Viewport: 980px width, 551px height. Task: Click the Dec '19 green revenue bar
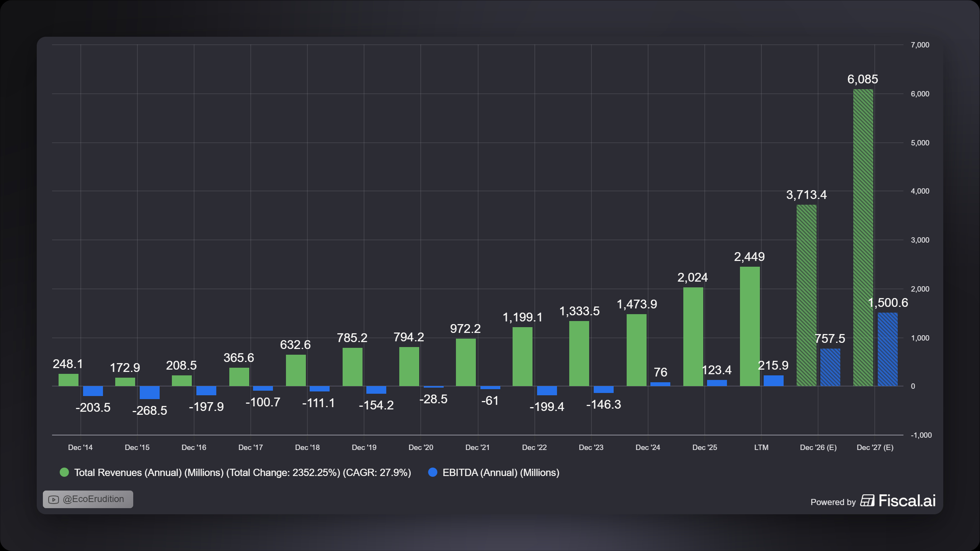pyautogui.click(x=353, y=367)
